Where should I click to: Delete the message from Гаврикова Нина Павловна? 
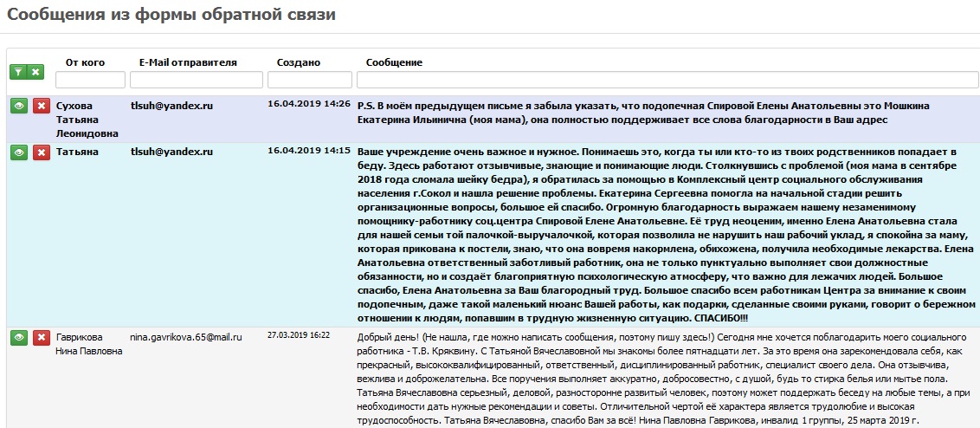pos(41,337)
